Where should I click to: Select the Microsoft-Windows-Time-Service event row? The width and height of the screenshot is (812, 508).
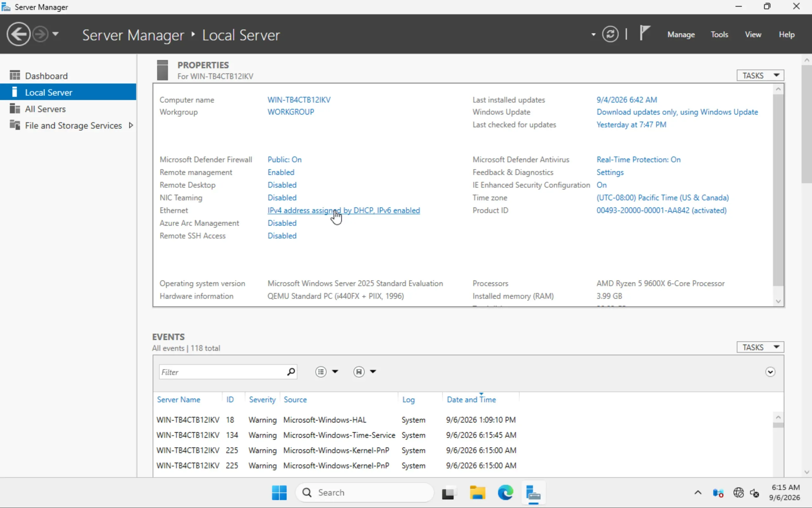(463, 435)
